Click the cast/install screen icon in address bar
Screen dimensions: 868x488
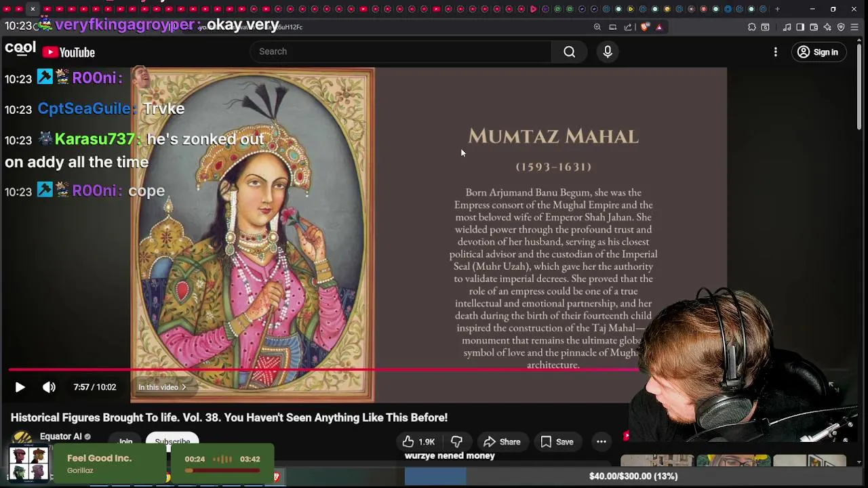click(x=612, y=27)
